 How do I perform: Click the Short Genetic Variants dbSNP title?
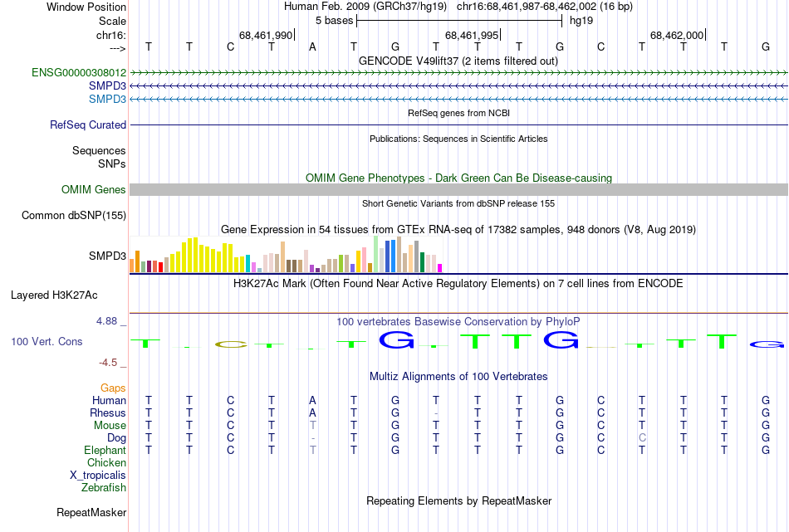[x=458, y=203]
